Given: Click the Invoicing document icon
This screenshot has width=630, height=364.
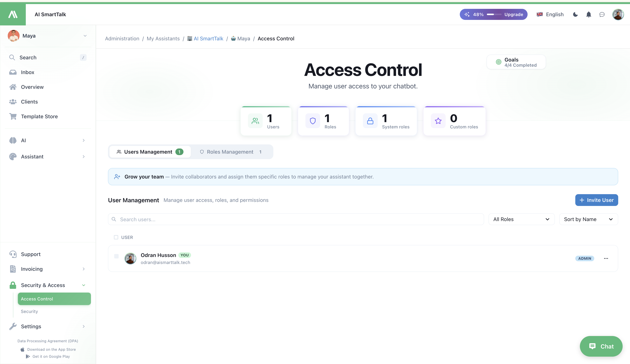Looking at the screenshot, I should [x=13, y=269].
